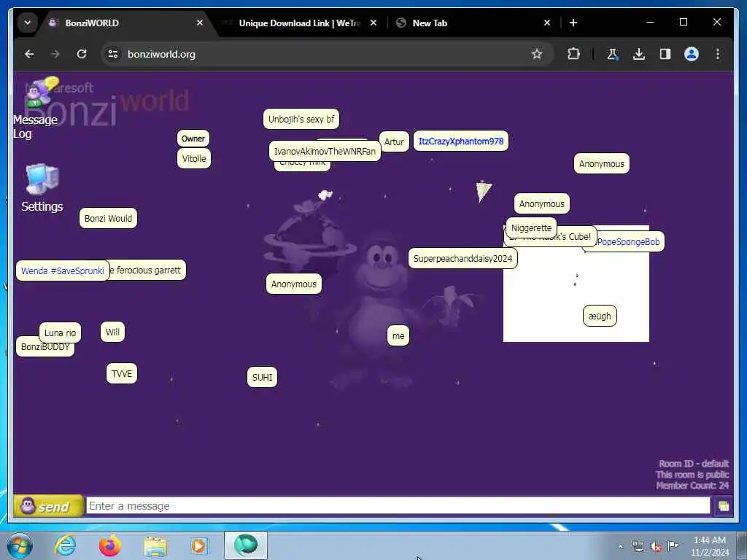
Task: Open Chrome Labs flask icon
Action: [x=612, y=54]
